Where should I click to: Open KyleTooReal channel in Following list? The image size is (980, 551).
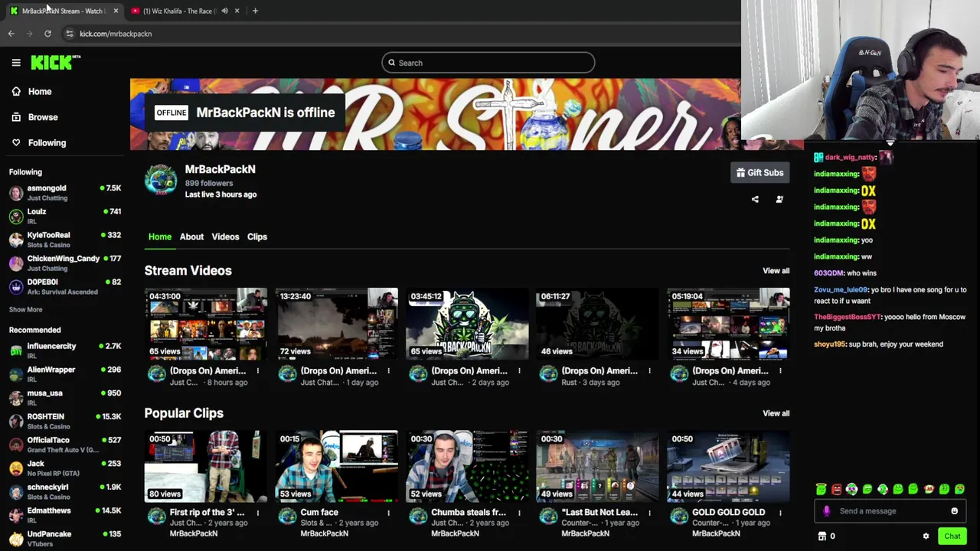[x=65, y=240]
